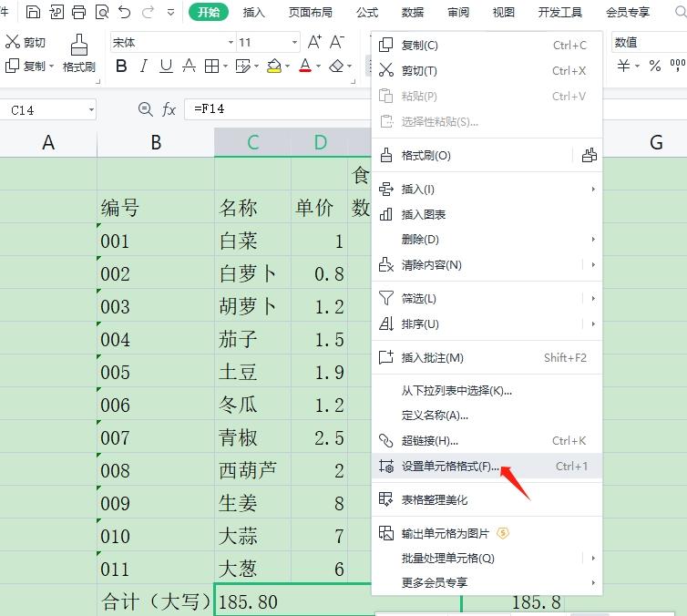687x616 pixels.
Task: Open the Name Box dropdown for C14
Action: [91, 109]
